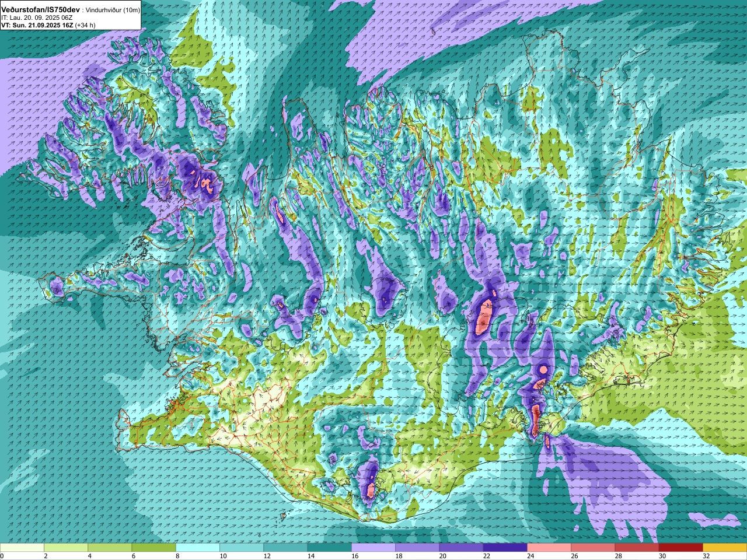
Task: Choose the legend scale value "22"
Action: [487, 556]
